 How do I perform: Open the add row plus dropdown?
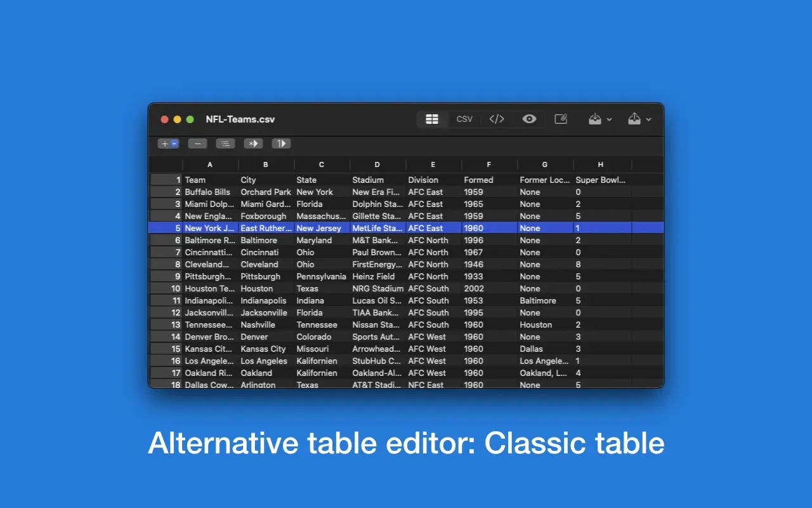click(x=168, y=144)
